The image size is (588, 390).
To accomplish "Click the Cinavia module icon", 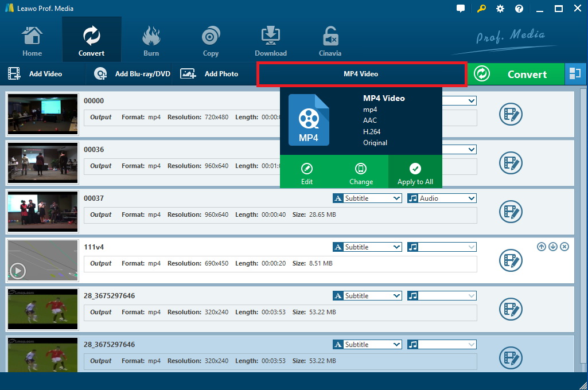I will pyautogui.click(x=330, y=38).
